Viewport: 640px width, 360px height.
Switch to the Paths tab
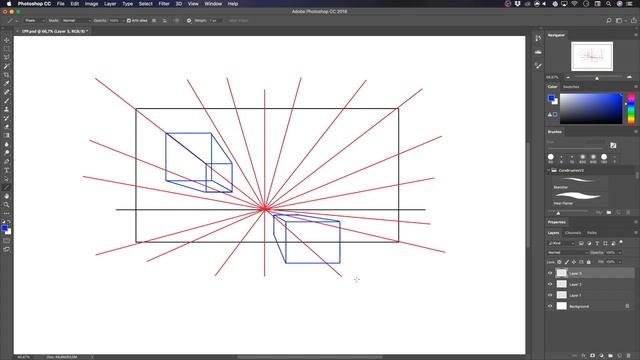click(x=592, y=233)
